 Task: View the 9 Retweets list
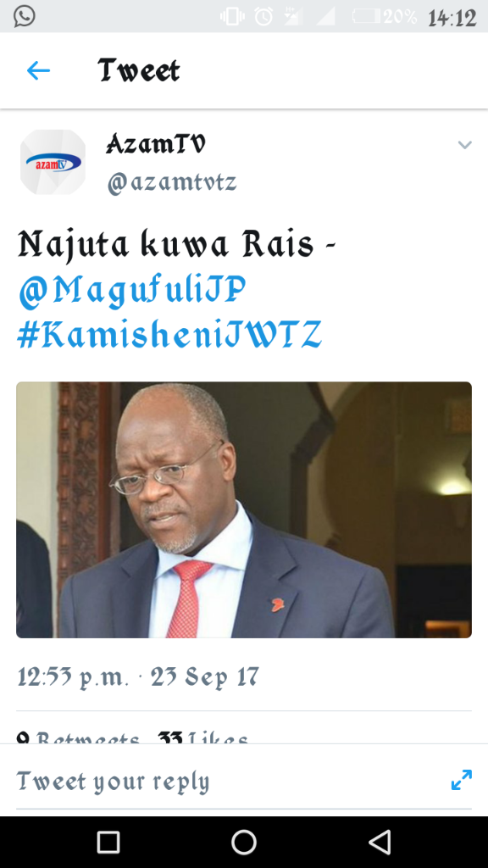[78, 738]
